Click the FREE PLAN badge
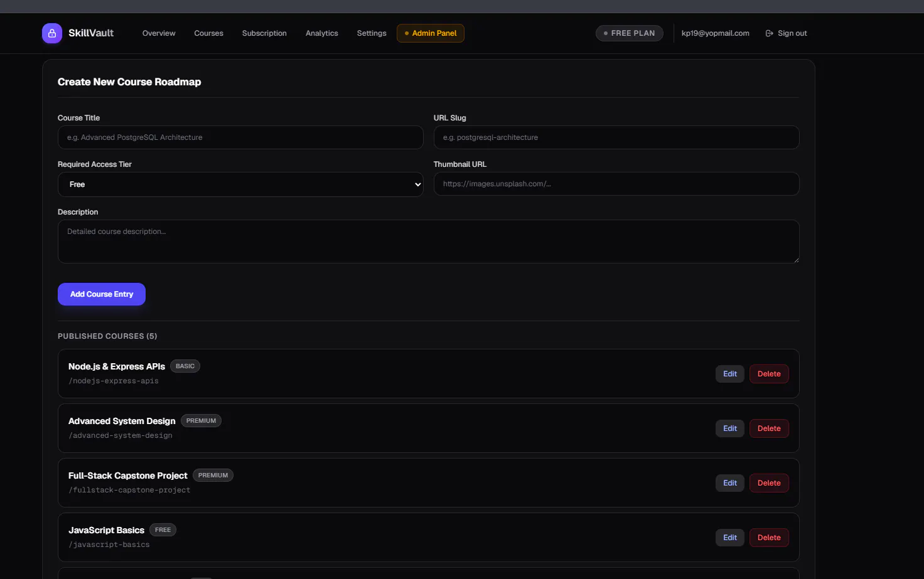 tap(629, 33)
